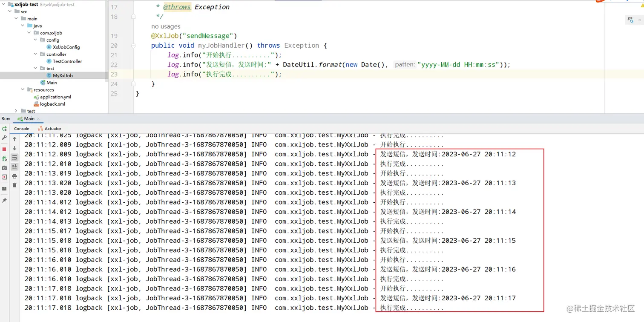Collapse the com.xxljob package
644x322 pixels.
pos(29,33)
